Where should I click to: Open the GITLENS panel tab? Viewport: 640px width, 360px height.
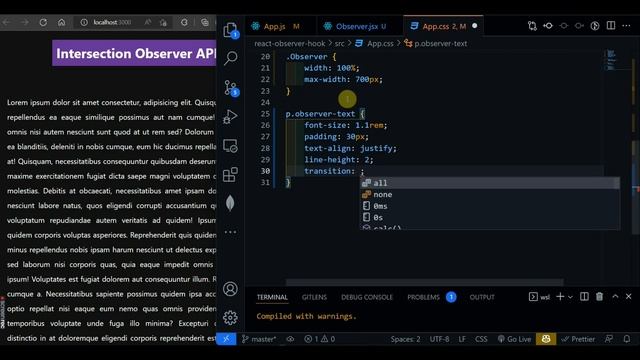(x=314, y=297)
